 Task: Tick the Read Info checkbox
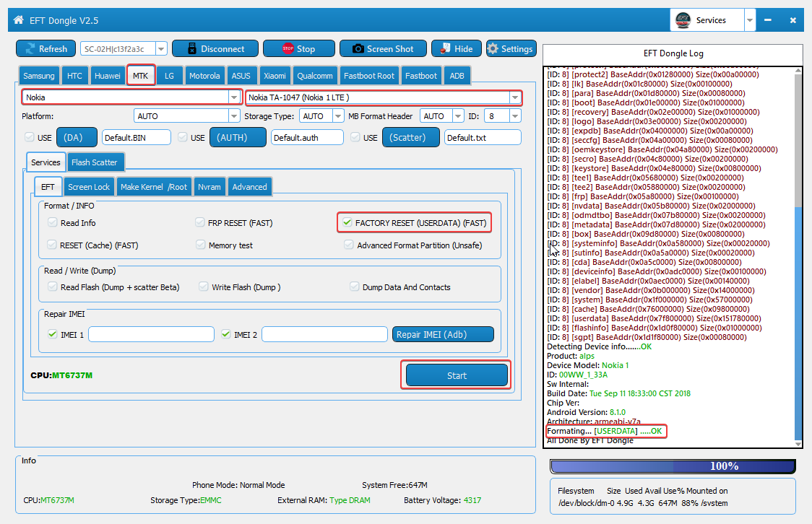[x=52, y=222]
